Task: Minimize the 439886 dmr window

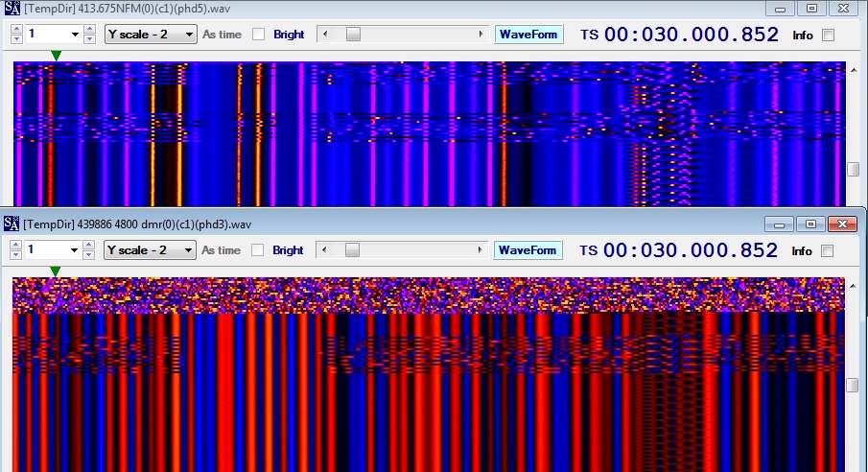Action: pyautogui.click(x=780, y=224)
